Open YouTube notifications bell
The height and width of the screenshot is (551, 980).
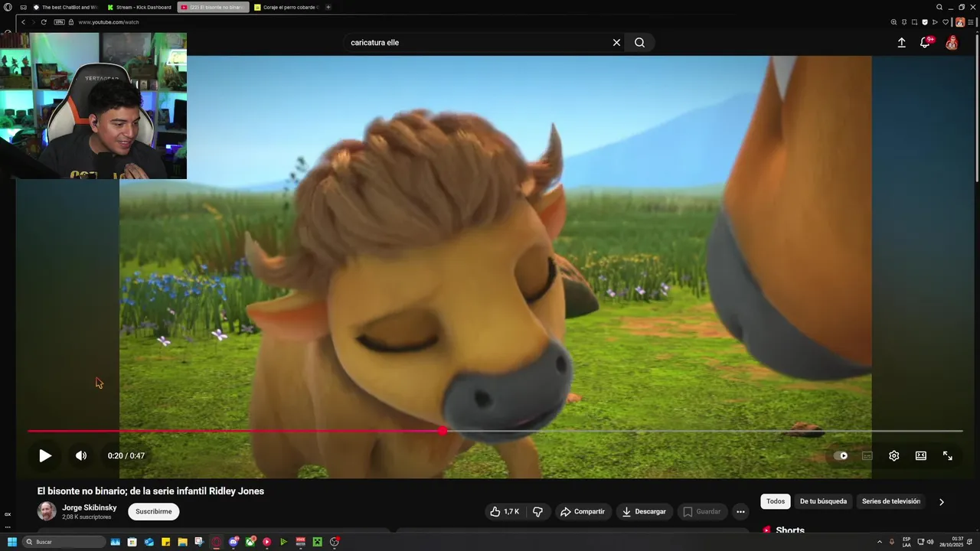(x=926, y=43)
